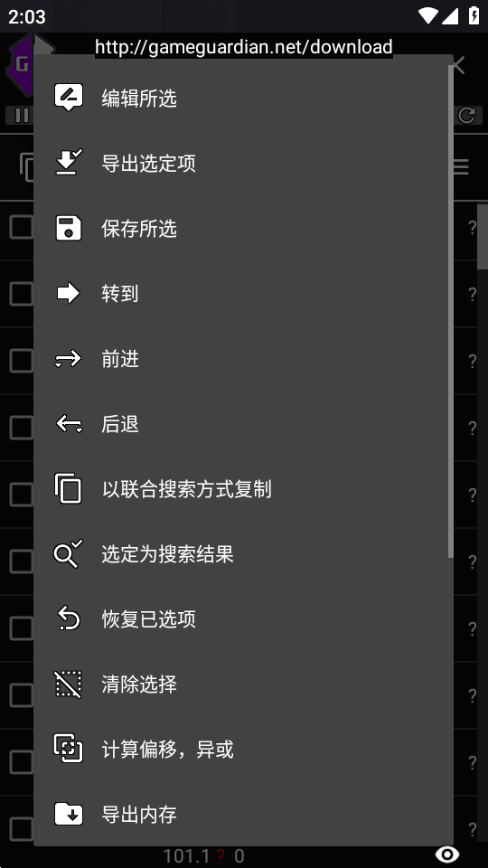Viewport: 488px width, 868px height.
Task: Click the go to (转到) arrow icon
Action: [x=69, y=293]
